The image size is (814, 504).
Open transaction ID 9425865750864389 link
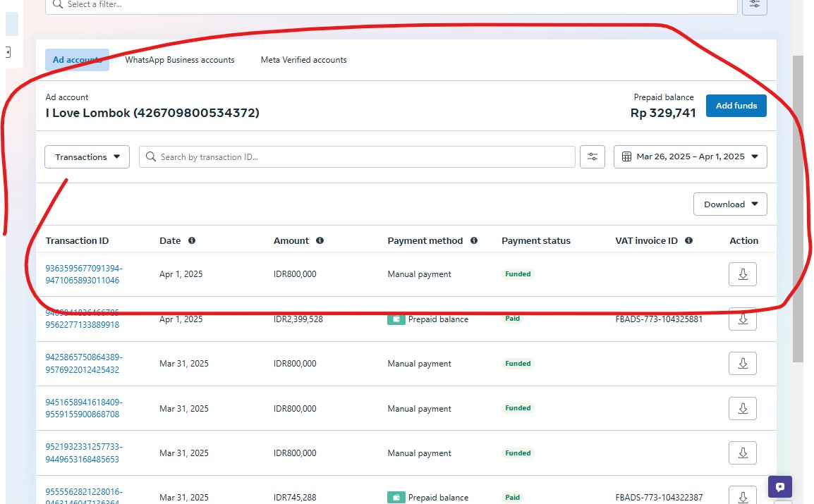click(x=83, y=364)
